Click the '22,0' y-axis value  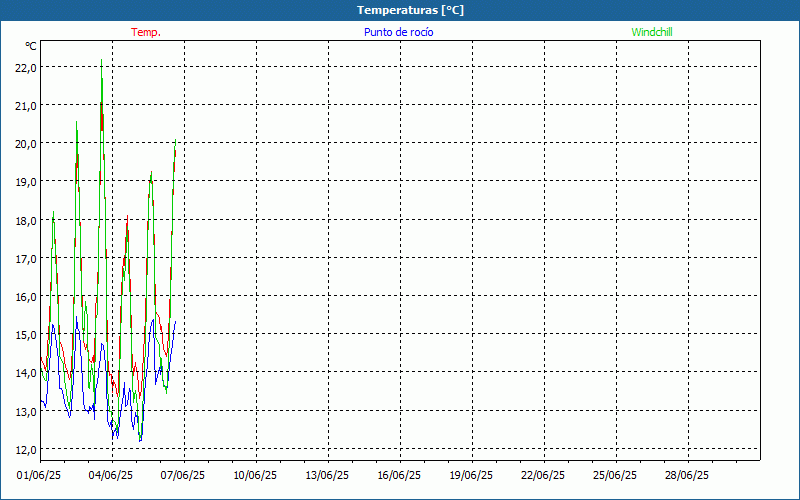coord(26,68)
